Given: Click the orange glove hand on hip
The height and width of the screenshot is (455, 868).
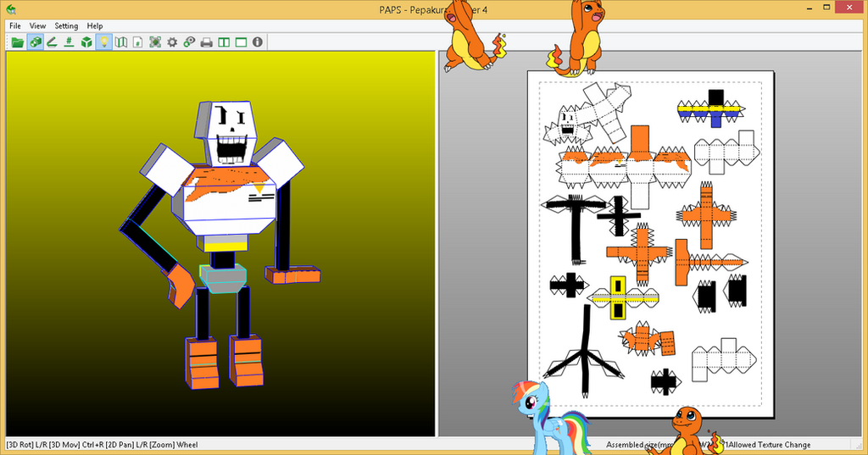Looking at the screenshot, I should [x=180, y=286].
